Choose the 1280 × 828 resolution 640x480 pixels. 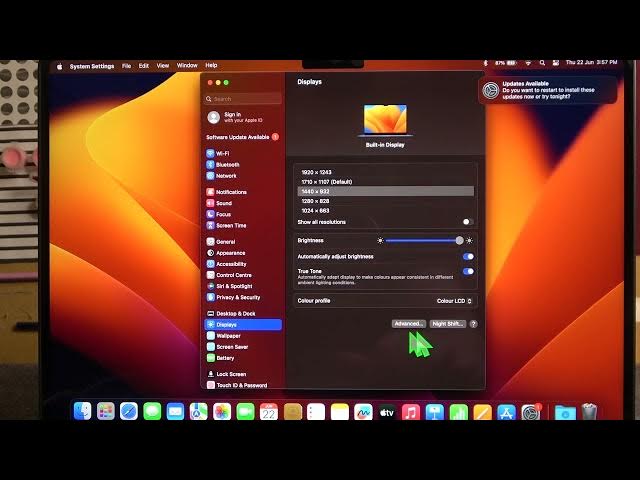click(x=315, y=201)
